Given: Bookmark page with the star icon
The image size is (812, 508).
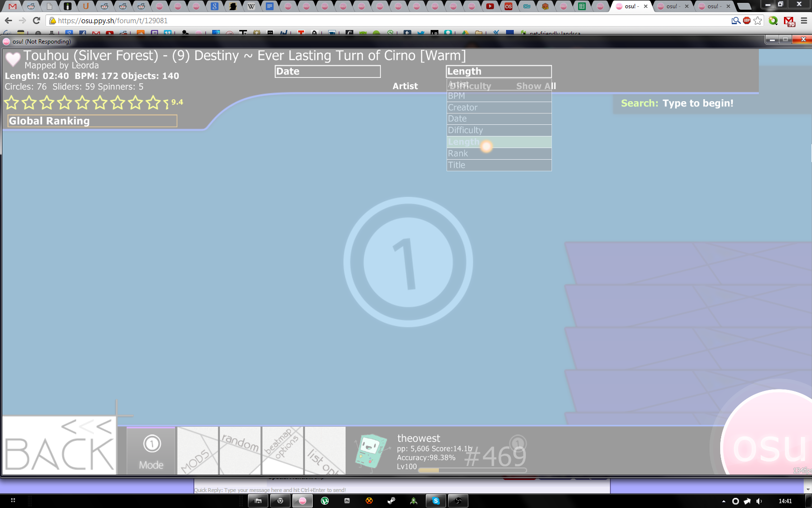Looking at the screenshot, I should click(x=758, y=20).
